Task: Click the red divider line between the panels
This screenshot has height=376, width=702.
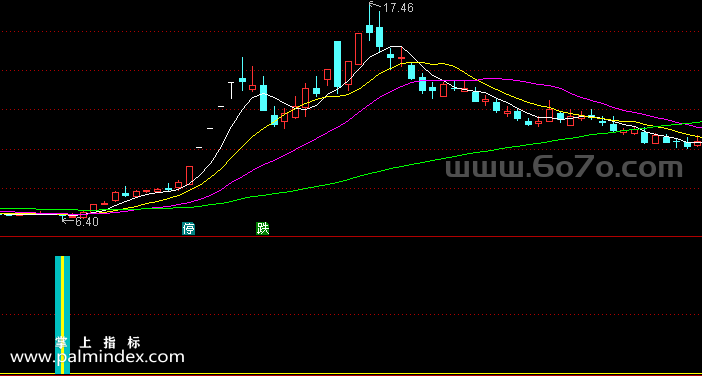Action: pos(351,236)
